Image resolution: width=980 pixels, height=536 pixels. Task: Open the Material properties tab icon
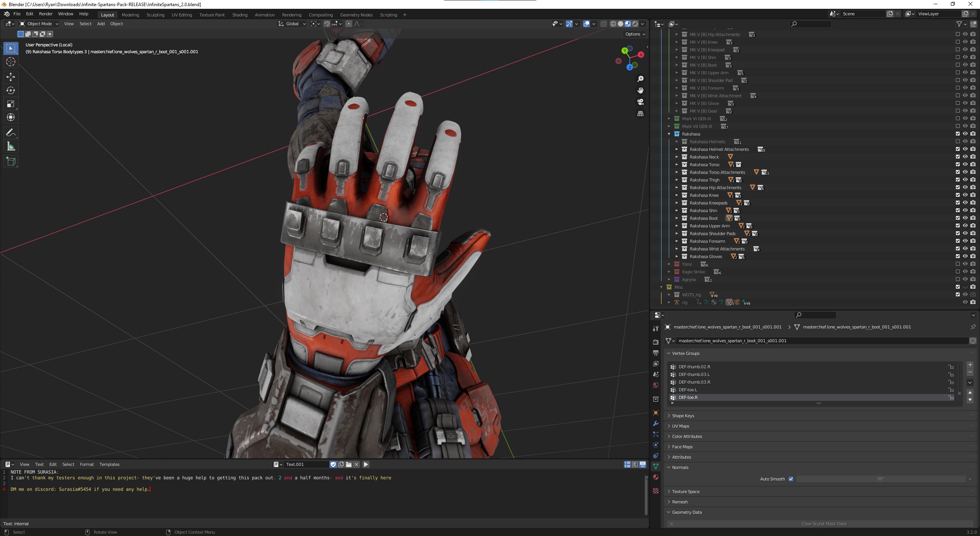(656, 477)
